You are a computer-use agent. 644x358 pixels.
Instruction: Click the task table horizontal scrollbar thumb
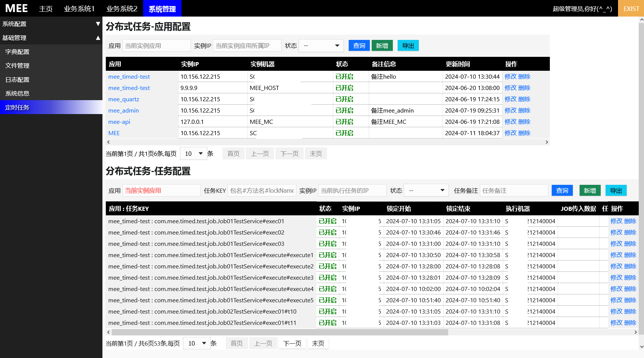[x=280, y=332]
